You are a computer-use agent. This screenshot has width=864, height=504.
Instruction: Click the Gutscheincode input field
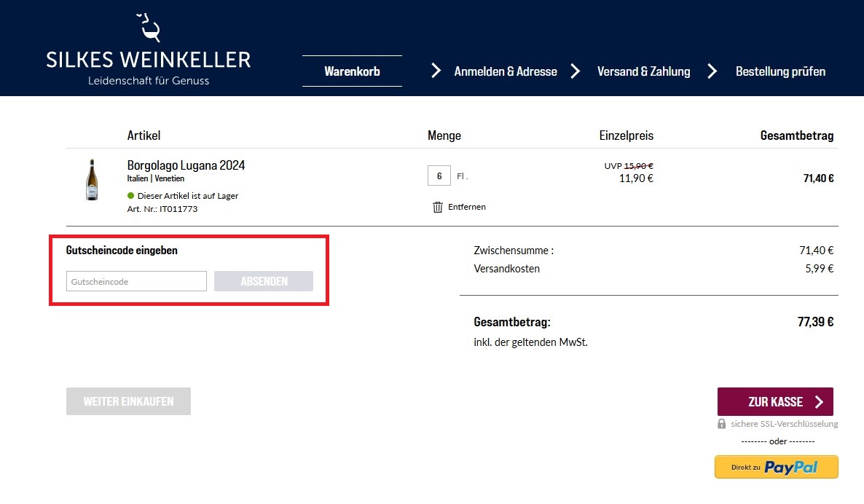pos(137,281)
